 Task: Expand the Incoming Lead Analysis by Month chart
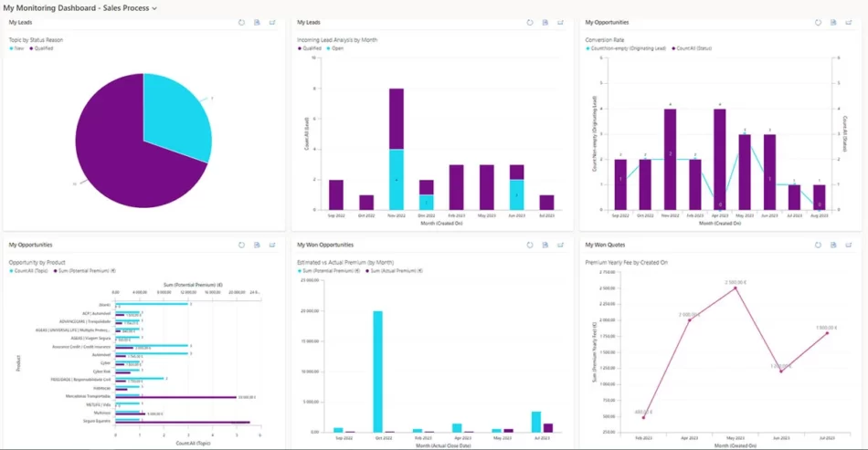click(x=560, y=22)
